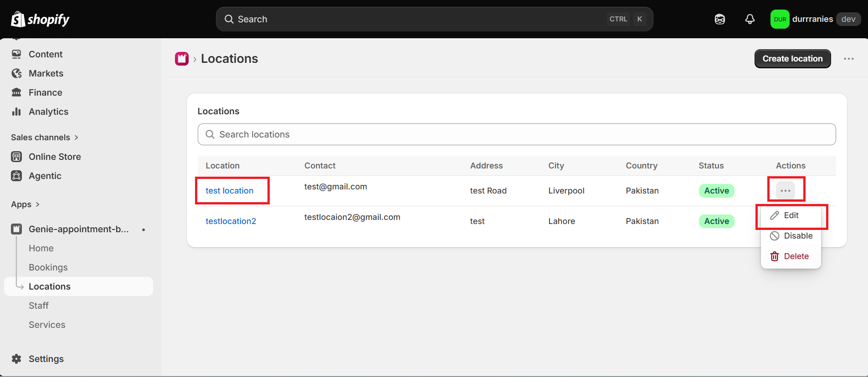
Task: Open the Sidekick assistant icon
Action: point(720,19)
